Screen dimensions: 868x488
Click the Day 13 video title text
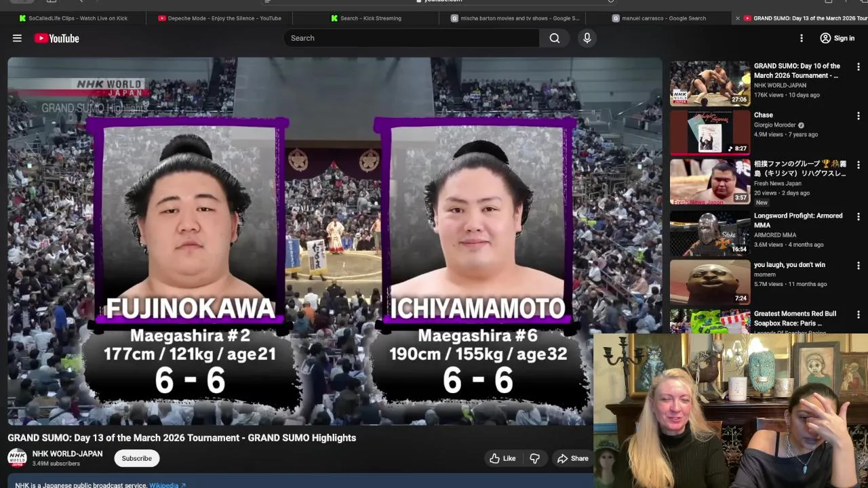click(x=182, y=438)
